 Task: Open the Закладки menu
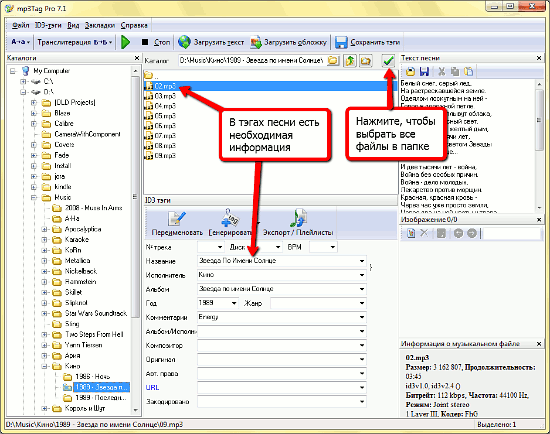(100, 25)
